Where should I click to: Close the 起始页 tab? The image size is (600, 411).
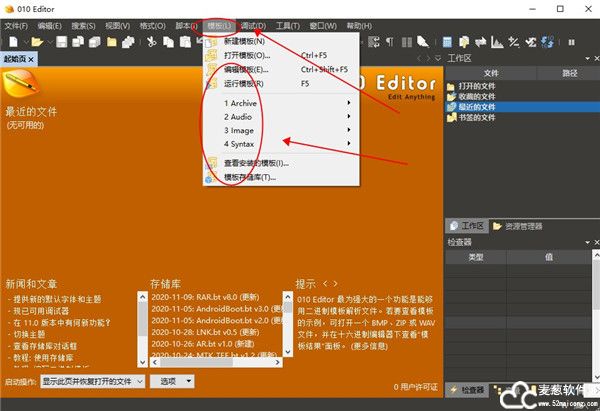click(x=31, y=59)
